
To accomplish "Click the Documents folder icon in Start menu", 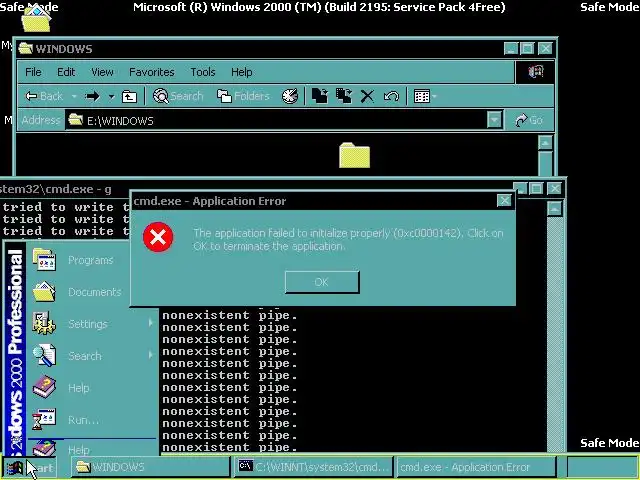I will pos(44,291).
